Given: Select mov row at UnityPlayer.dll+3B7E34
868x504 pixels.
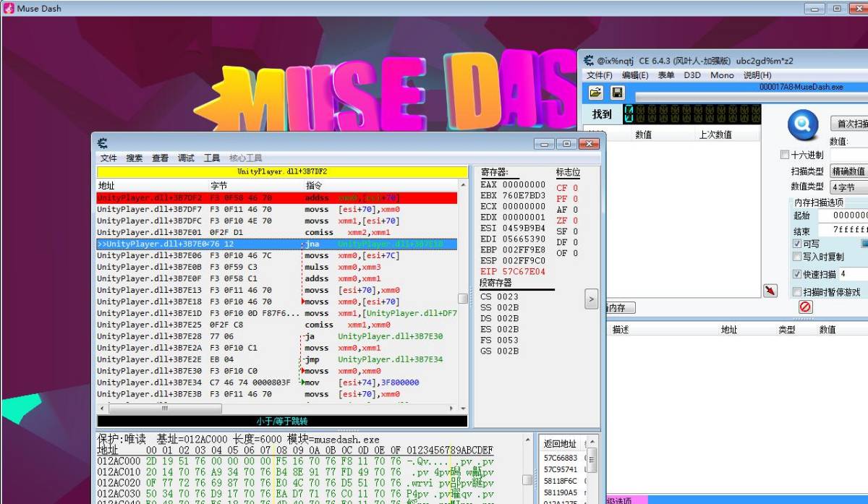Looking at the screenshot, I should (277, 383).
